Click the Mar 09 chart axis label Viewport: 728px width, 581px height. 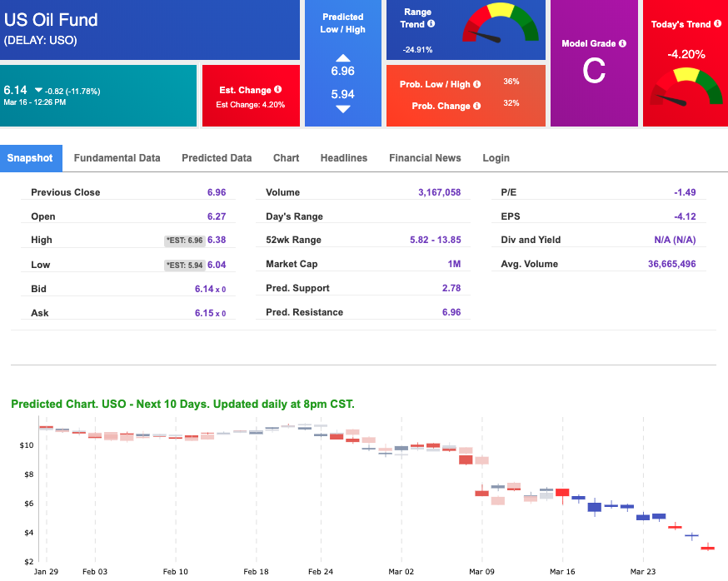[482, 571]
